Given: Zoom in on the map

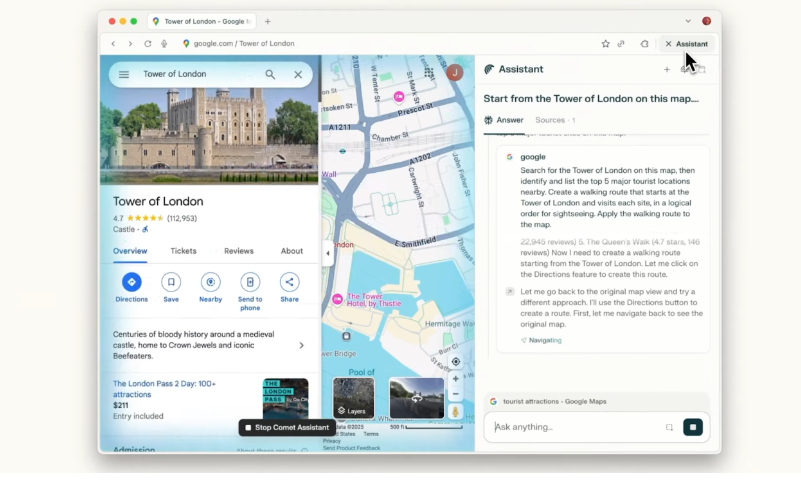Looking at the screenshot, I should pyautogui.click(x=456, y=379).
